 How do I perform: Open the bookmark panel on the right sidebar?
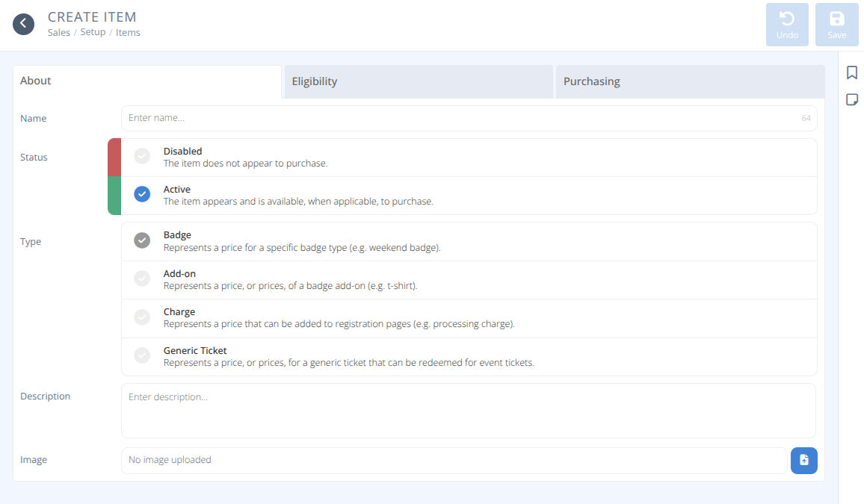[x=851, y=72]
